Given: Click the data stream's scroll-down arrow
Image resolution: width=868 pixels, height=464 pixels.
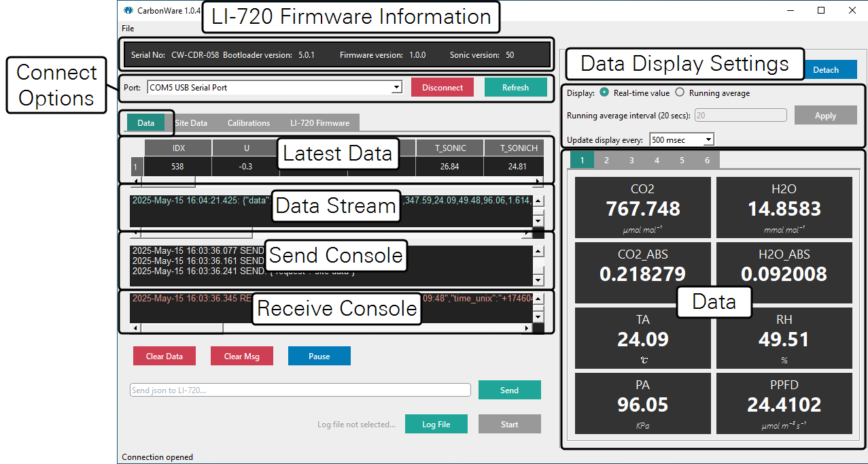Looking at the screenshot, I should coord(538,220).
